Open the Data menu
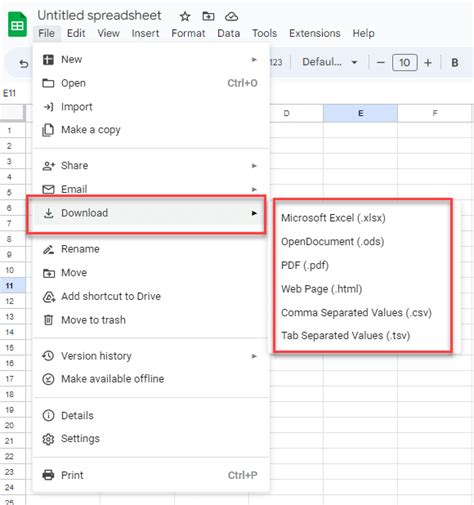The height and width of the screenshot is (505, 474). coord(229,33)
